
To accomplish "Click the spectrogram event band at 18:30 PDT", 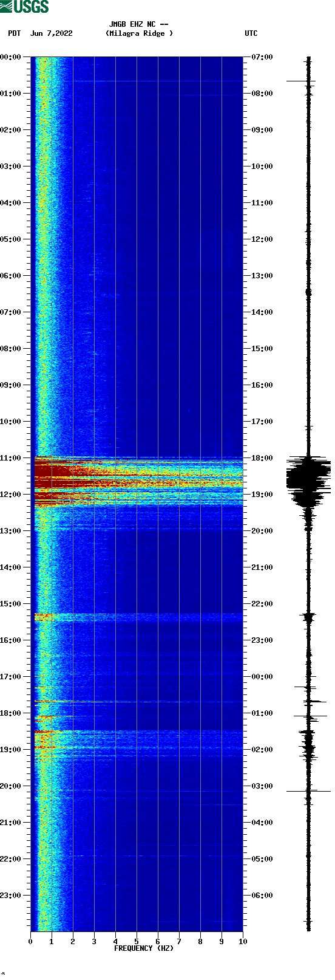I will point(138,744).
